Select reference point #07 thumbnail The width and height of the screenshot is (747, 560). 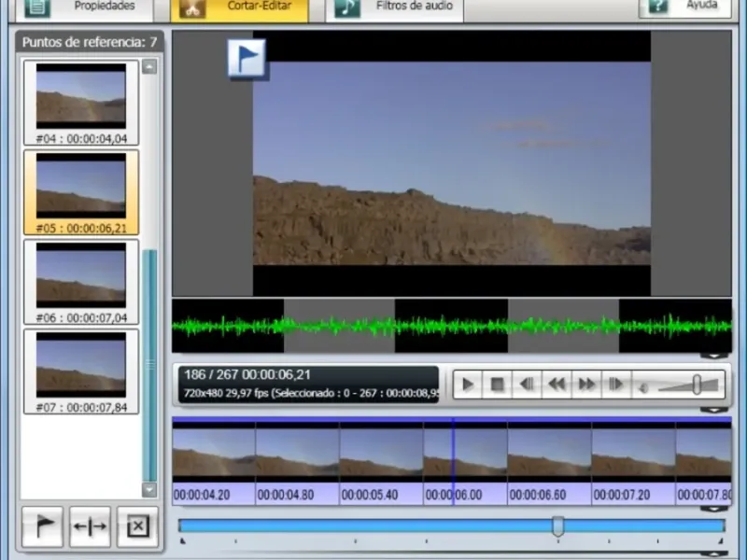point(81,371)
